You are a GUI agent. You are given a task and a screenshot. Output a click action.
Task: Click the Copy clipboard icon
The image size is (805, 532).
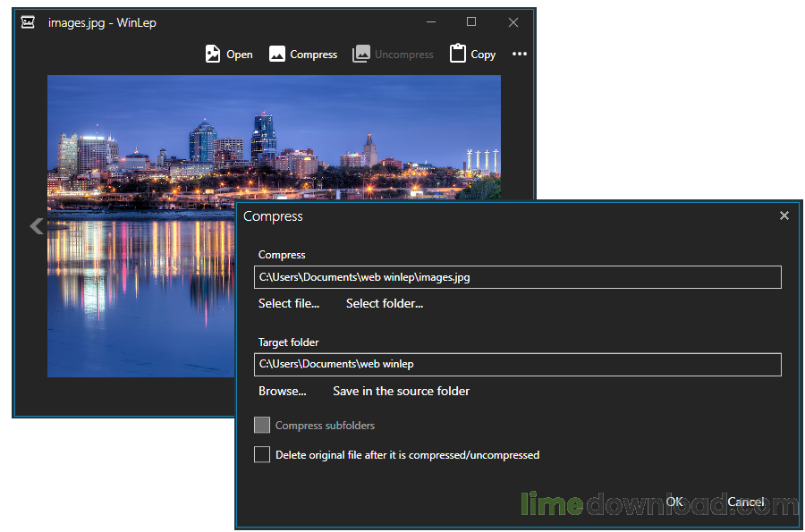pos(458,54)
